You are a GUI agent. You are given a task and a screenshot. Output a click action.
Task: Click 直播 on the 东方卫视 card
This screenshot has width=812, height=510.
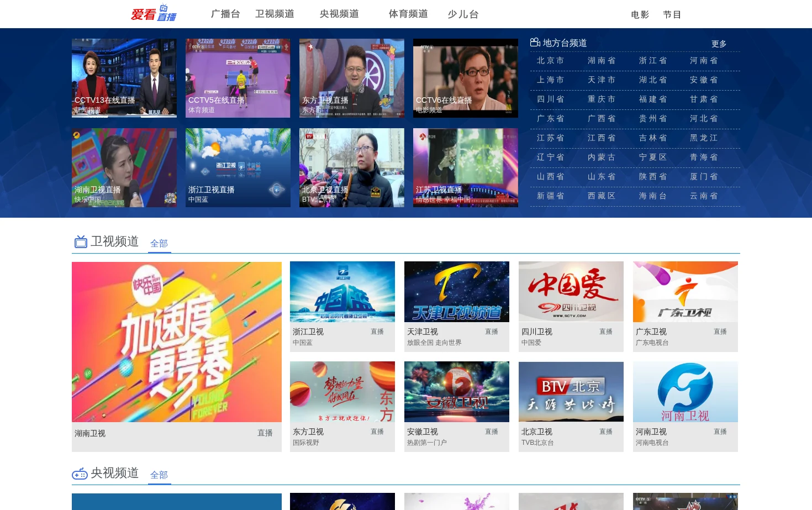(x=377, y=432)
